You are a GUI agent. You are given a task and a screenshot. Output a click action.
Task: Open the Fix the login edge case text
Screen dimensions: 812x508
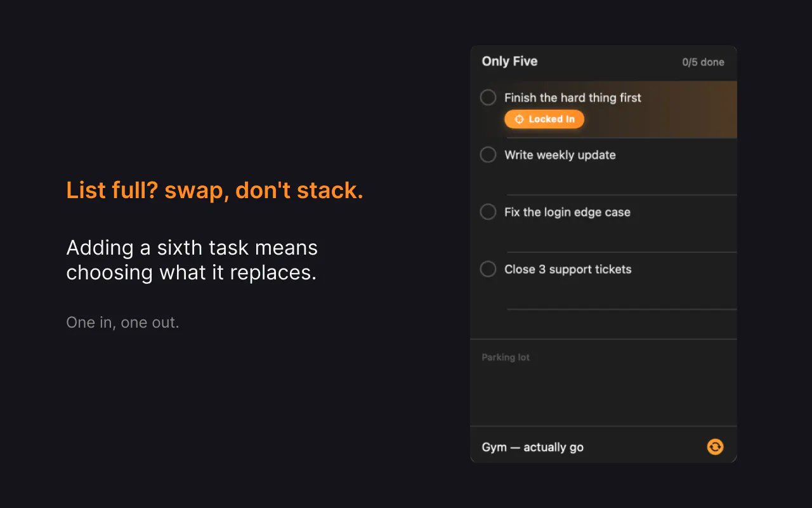(567, 212)
